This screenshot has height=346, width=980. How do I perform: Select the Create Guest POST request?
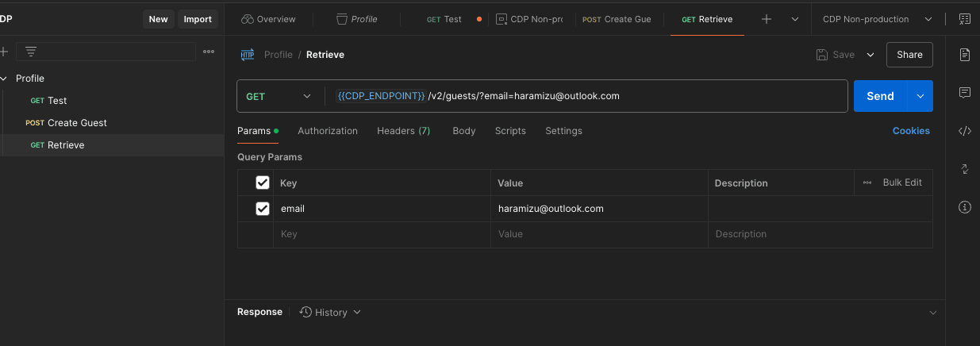point(77,123)
